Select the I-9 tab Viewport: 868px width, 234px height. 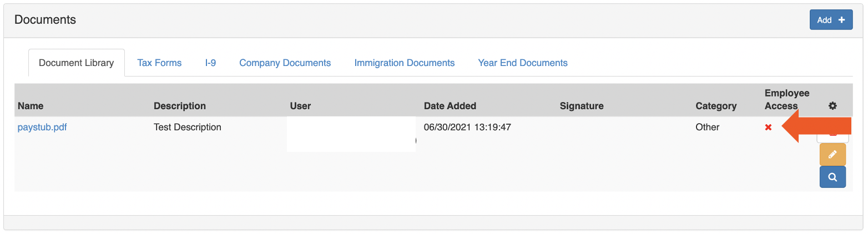tap(210, 63)
